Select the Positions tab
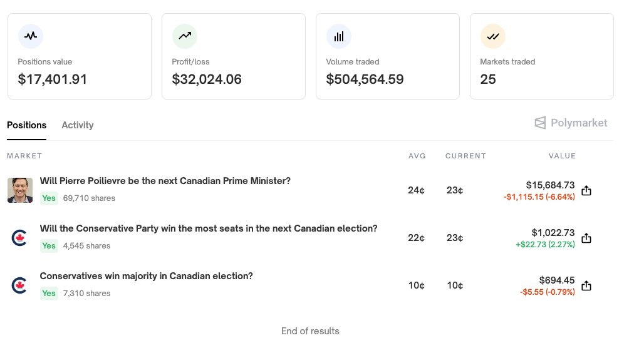This screenshot has width=644, height=338. 27,125
